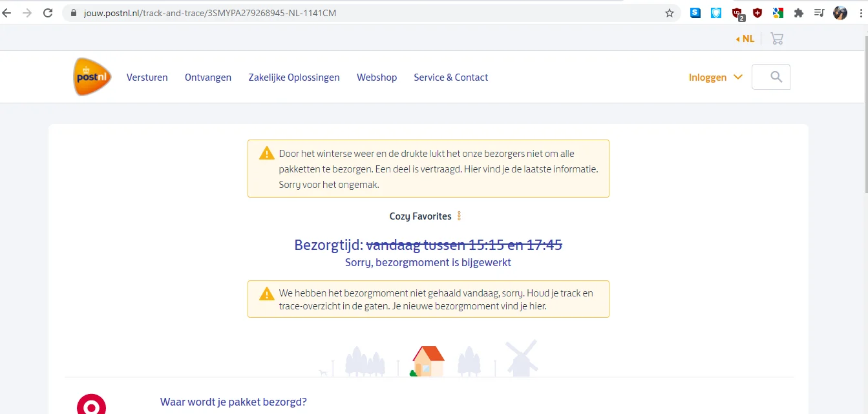This screenshot has width=868, height=414.
Task: Click the PostNL logo
Action: coord(92,76)
